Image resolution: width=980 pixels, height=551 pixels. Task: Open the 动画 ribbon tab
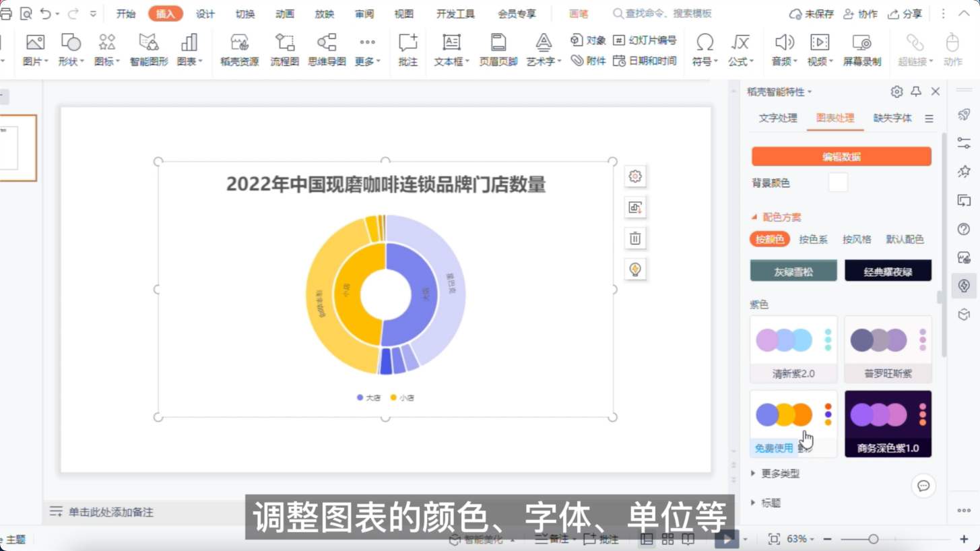[x=285, y=13]
